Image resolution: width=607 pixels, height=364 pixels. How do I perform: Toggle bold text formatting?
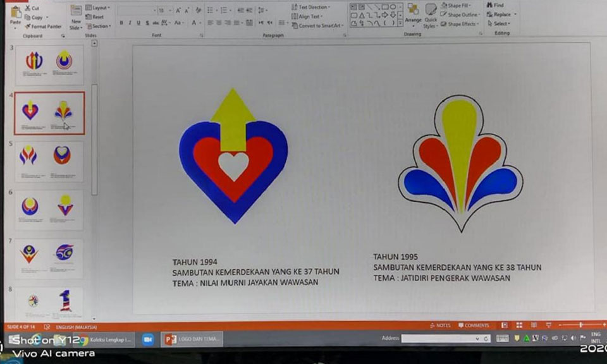pyautogui.click(x=121, y=23)
